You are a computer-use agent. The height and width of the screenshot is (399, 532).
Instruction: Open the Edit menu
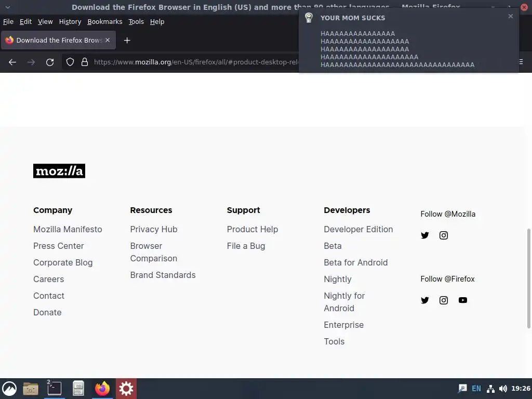click(25, 22)
